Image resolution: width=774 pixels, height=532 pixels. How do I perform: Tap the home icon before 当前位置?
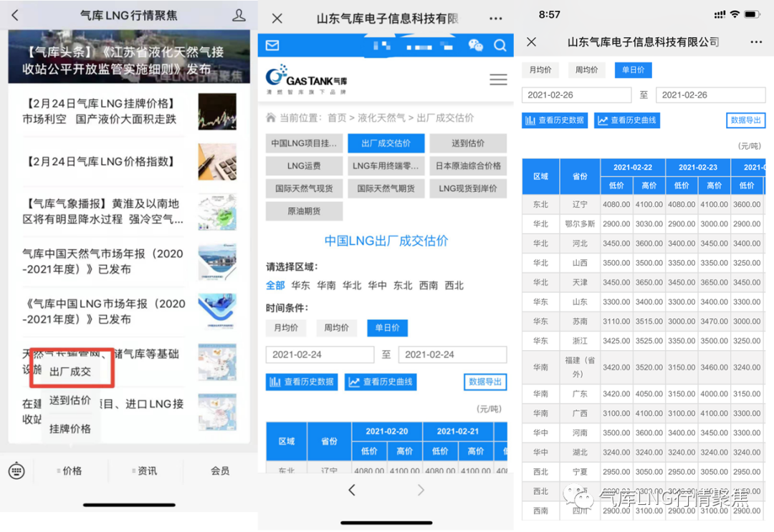tap(270, 118)
